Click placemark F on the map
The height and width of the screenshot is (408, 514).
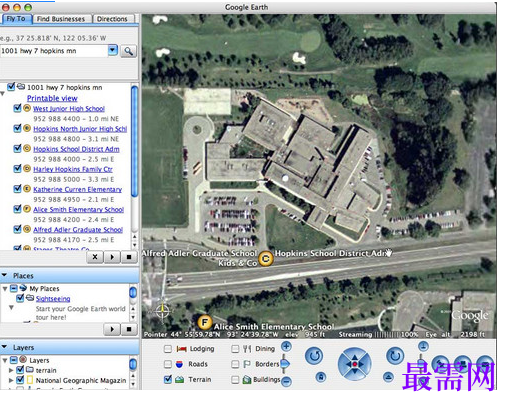coord(204,322)
